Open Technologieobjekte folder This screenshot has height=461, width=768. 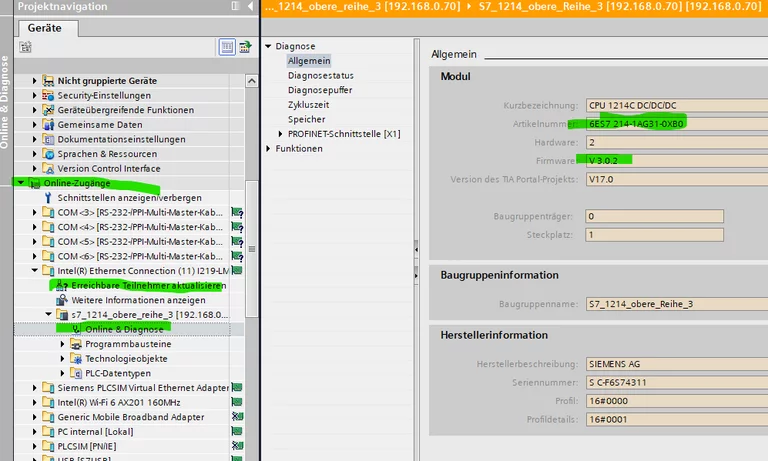tap(126, 359)
